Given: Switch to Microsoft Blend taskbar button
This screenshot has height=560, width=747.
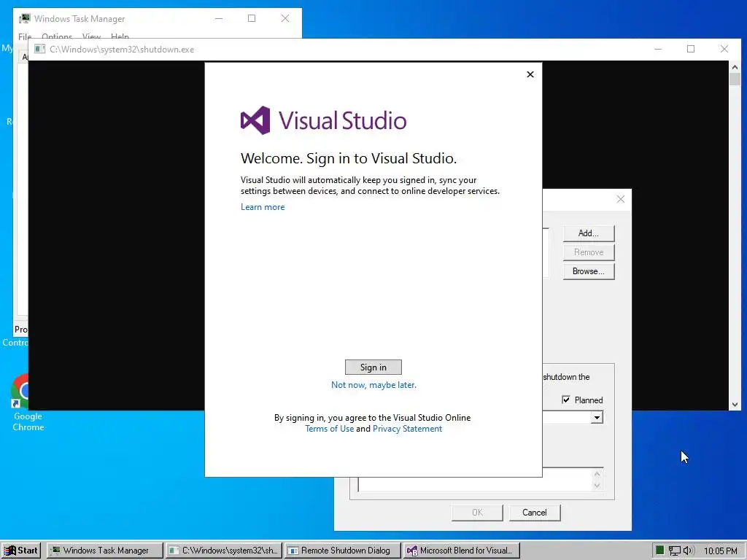Looking at the screenshot, I should coord(462,551).
